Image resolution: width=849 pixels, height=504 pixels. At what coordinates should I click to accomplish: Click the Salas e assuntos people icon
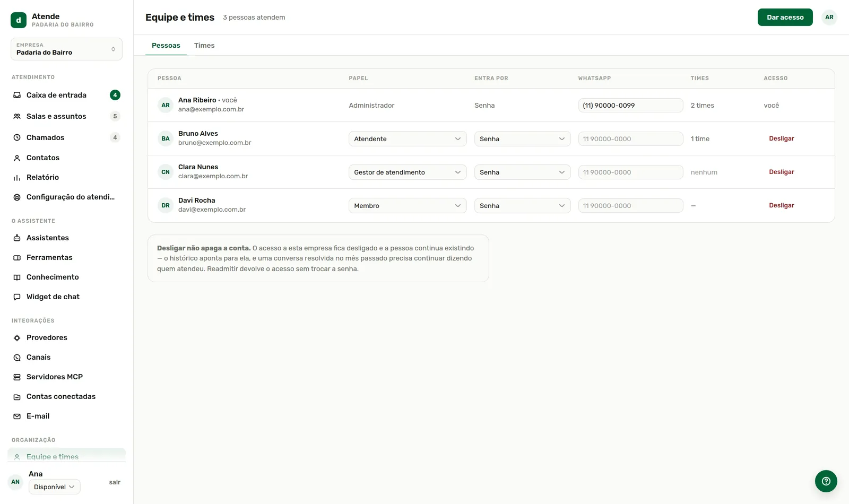17,116
